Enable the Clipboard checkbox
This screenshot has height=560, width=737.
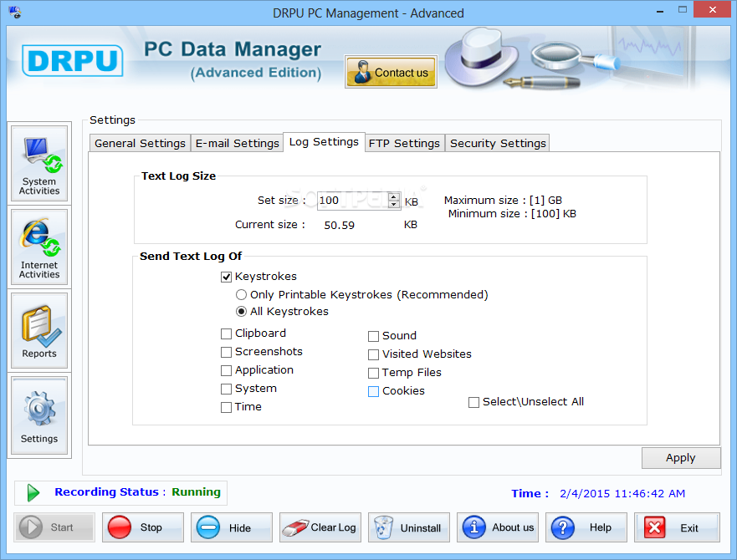[226, 333]
